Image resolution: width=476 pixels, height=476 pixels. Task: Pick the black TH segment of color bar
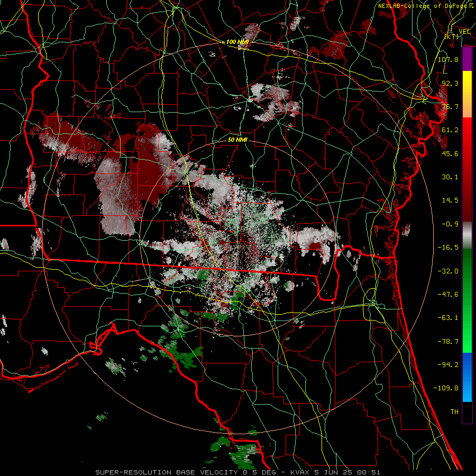click(467, 412)
